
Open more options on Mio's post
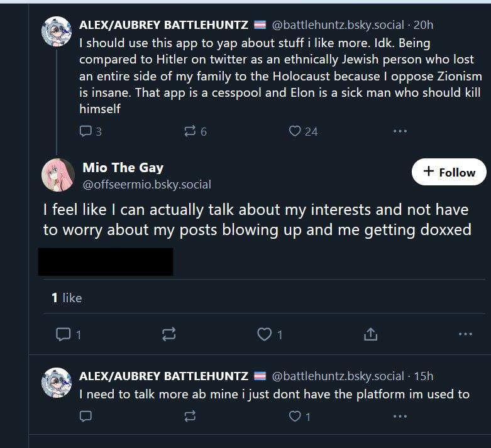[465, 334]
